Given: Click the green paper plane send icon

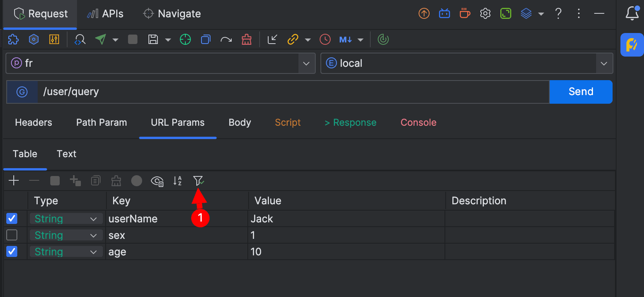Looking at the screenshot, I should (x=101, y=39).
